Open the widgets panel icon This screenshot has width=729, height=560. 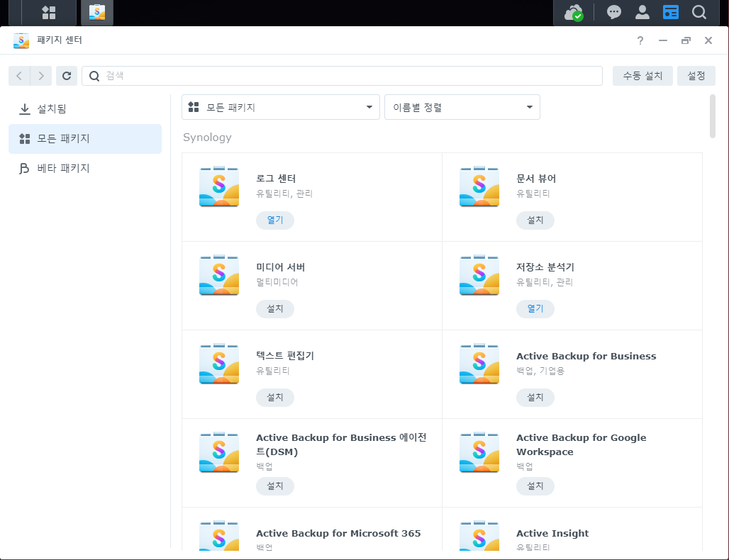(670, 12)
